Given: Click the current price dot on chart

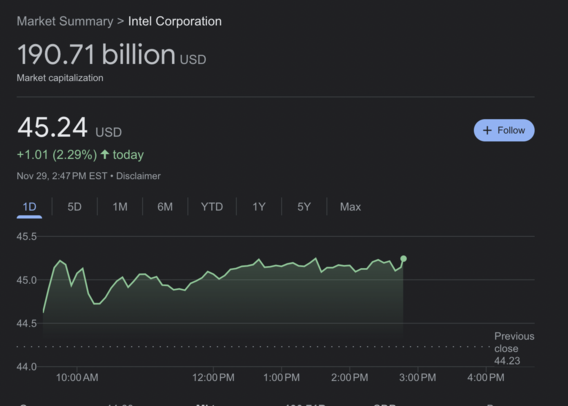Looking at the screenshot, I should (404, 259).
